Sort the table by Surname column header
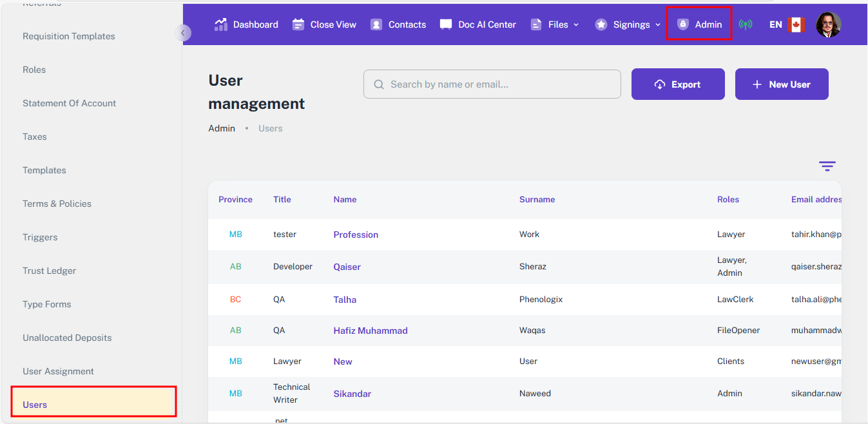This screenshot has width=868, height=424. [537, 200]
